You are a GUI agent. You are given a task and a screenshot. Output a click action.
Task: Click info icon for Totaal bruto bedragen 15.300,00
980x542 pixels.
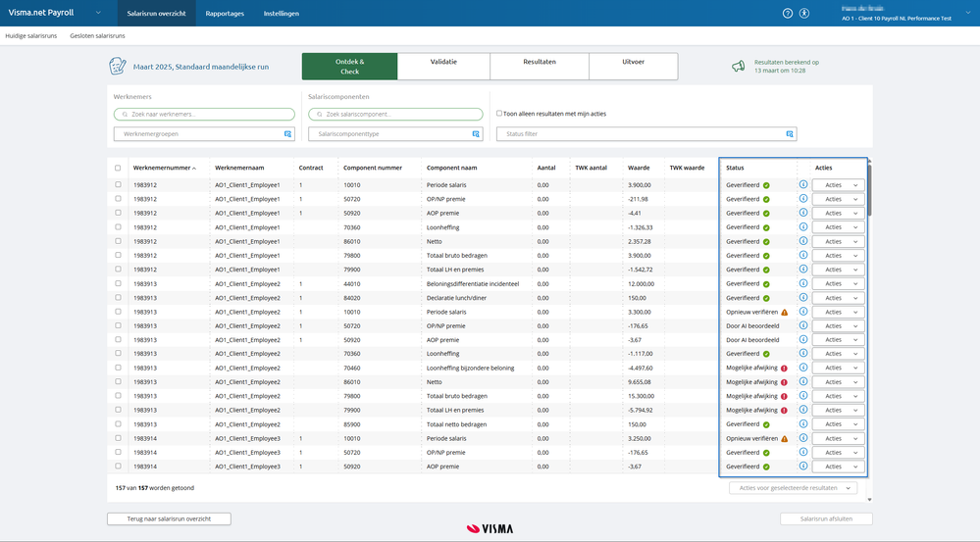click(803, 396)
